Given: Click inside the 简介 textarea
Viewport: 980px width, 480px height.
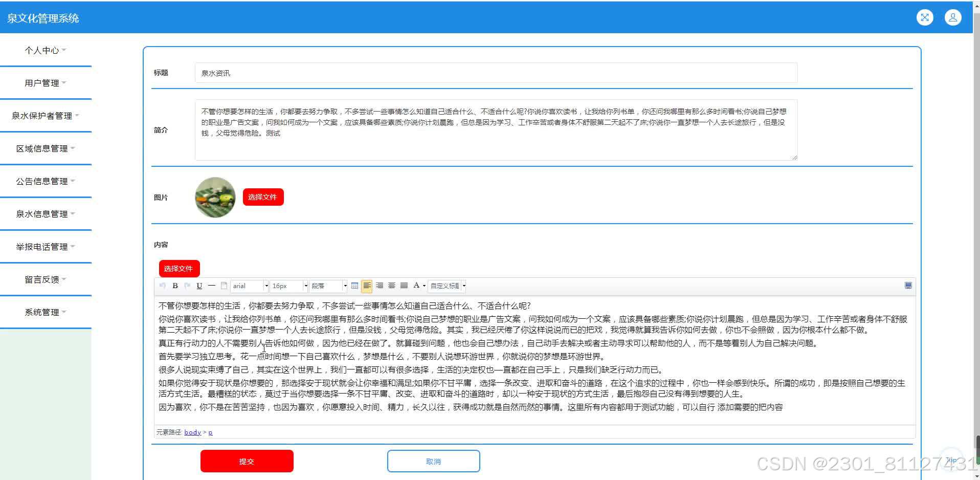Looking at the screenshot, I should (496, 130).
